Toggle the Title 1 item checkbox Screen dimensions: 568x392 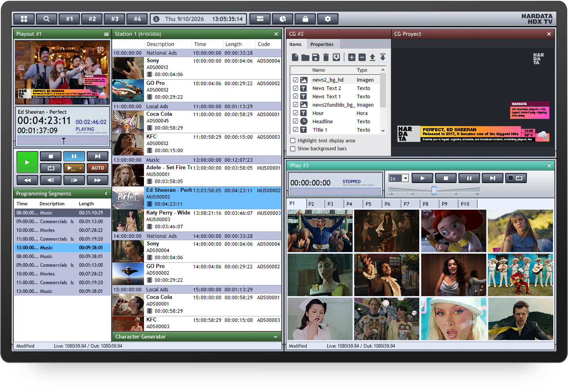coord(296,130)
